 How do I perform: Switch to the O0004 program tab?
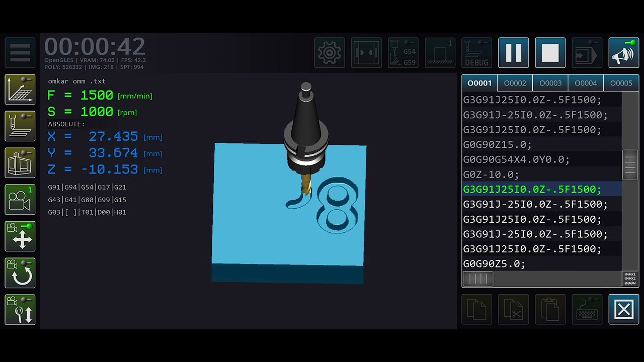[586, 83]
